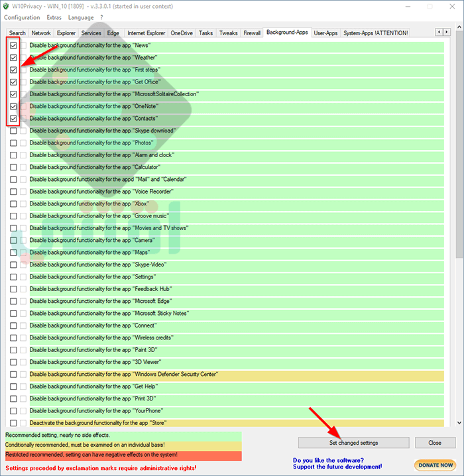Check the "Skype download" checkbox
The width and height of the screenshot is (464, 476).
13,131
